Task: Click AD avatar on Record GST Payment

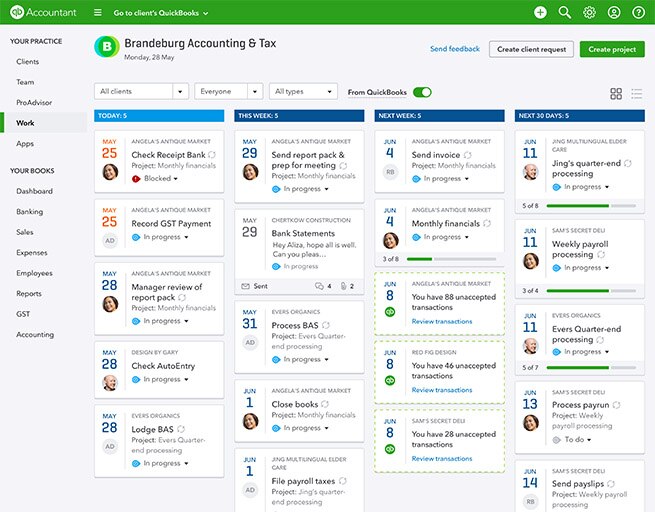Action: pyautogui.click(x=110, y=241)
